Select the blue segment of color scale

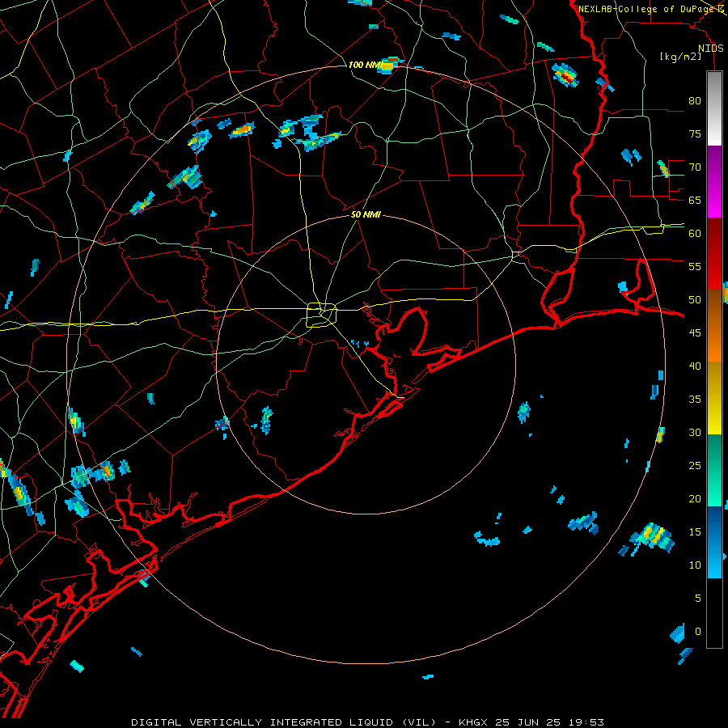pos(714,542)
